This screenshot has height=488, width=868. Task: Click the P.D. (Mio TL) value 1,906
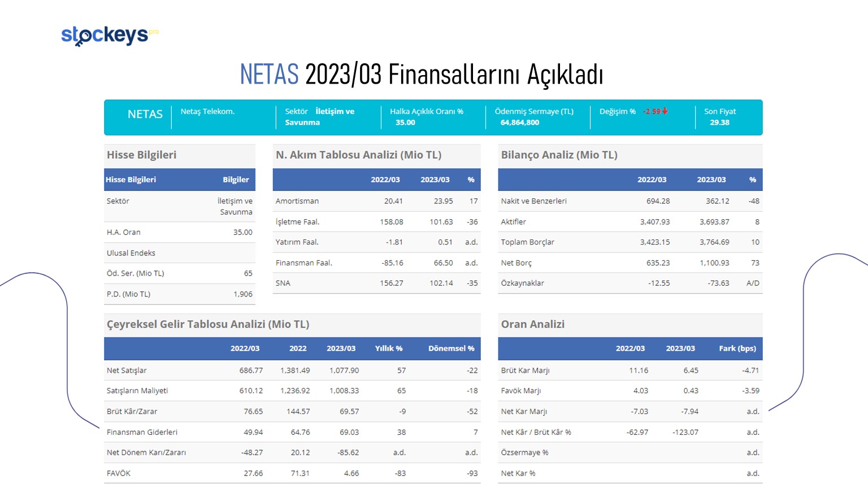(243, 294)
